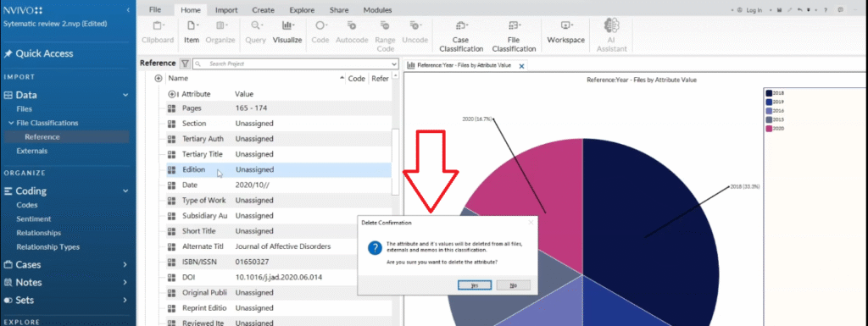Click the attribute icon for Short Title row
This screenshot has width=868, height=326.
click(x=171, y=231)
